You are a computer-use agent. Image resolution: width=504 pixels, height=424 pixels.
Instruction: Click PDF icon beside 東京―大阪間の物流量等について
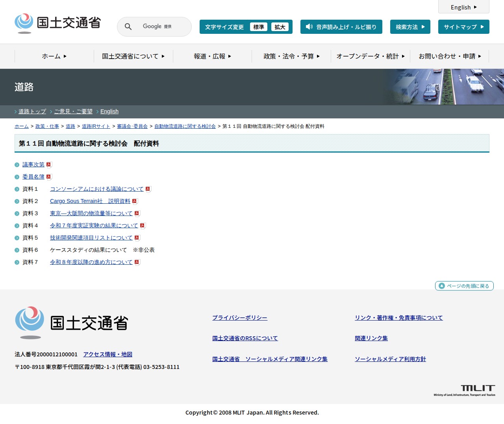click(x=137, y=214)
